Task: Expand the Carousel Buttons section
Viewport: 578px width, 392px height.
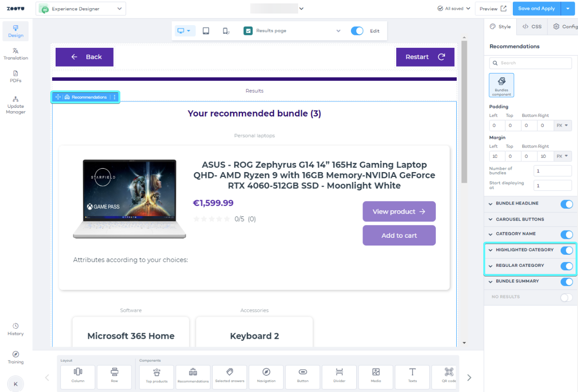Action: click(520, 219)
